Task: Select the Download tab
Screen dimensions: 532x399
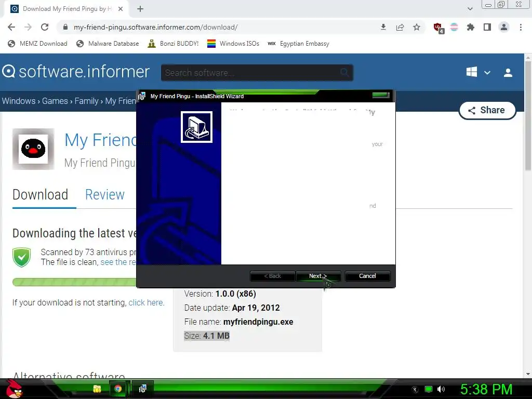Action: click(41, 195)
